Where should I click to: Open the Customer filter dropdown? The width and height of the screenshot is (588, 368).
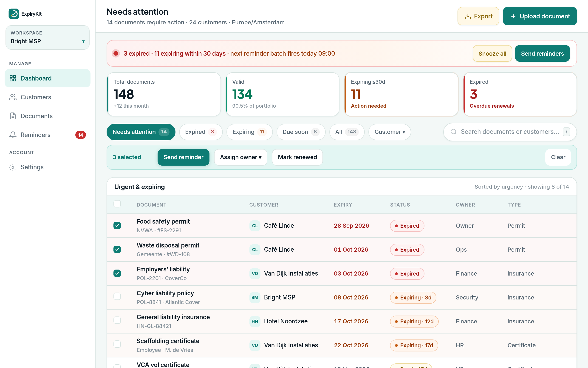click(390, 132)
